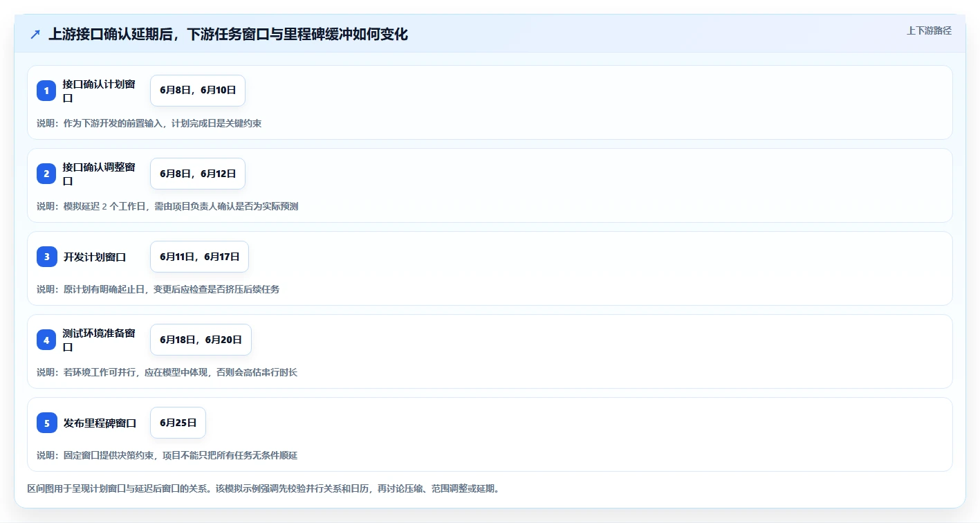Click the title 上游接口确认延期后 heading
The width and height of the screenshot is (980, 523).
(x=228, y=34)
